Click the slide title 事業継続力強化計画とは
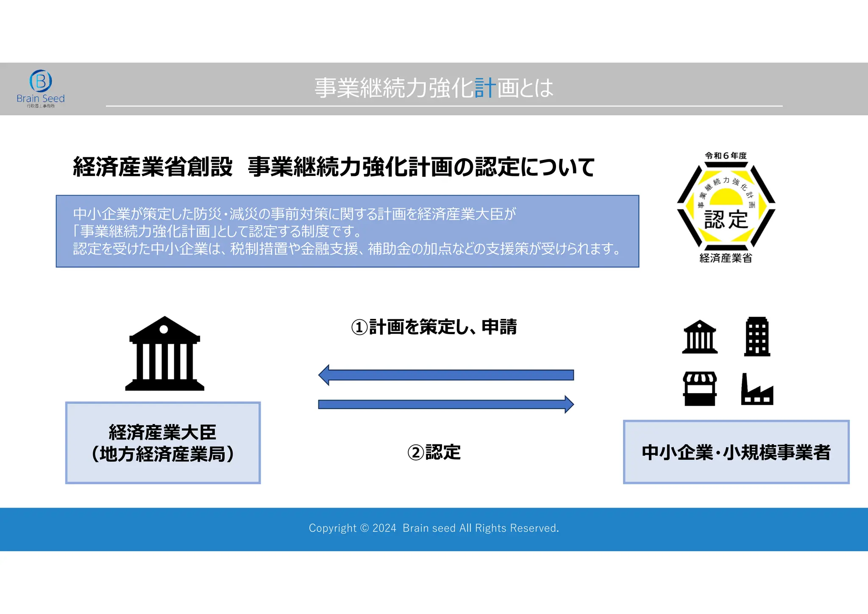This screenshot has height=614, width=868. (434, 88)
